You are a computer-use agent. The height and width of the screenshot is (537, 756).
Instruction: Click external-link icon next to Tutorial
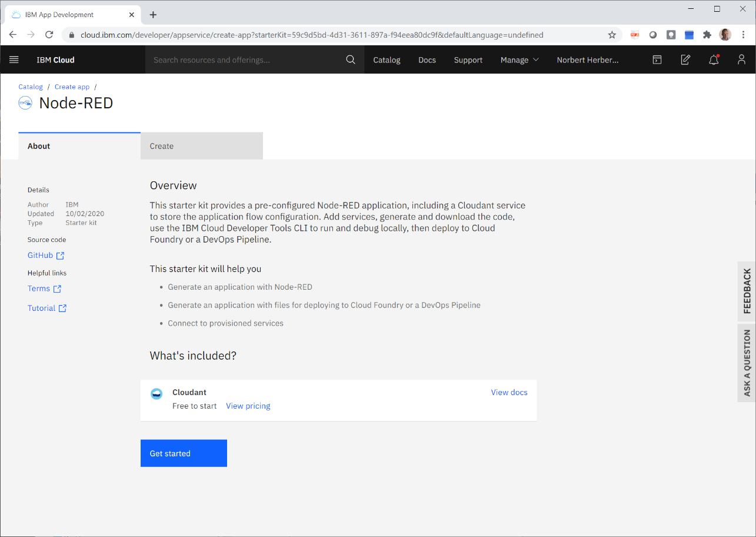62,309
